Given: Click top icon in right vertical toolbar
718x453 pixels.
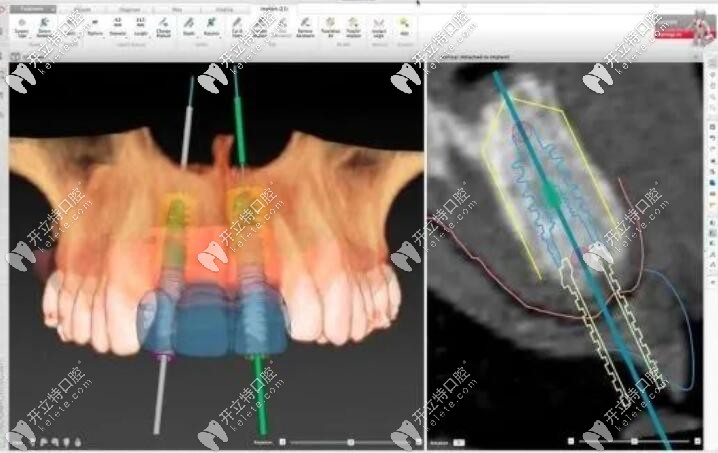Looking at the screenshot, I should click(709, 65).
